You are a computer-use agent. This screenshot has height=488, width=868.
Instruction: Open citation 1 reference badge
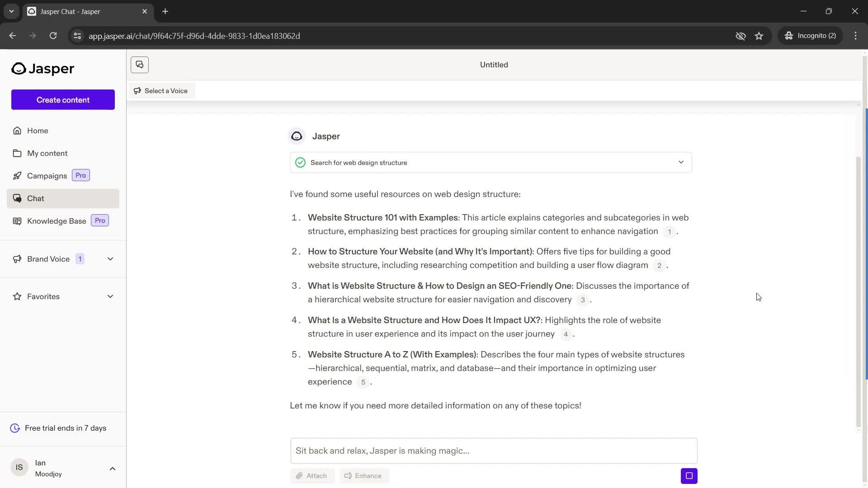click(x=670, y=232)
